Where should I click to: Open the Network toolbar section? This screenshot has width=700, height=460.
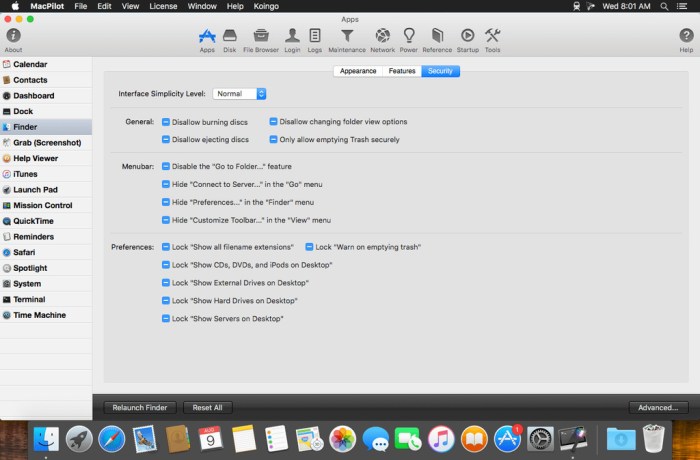pyautogui.click(x=383, y=38)
